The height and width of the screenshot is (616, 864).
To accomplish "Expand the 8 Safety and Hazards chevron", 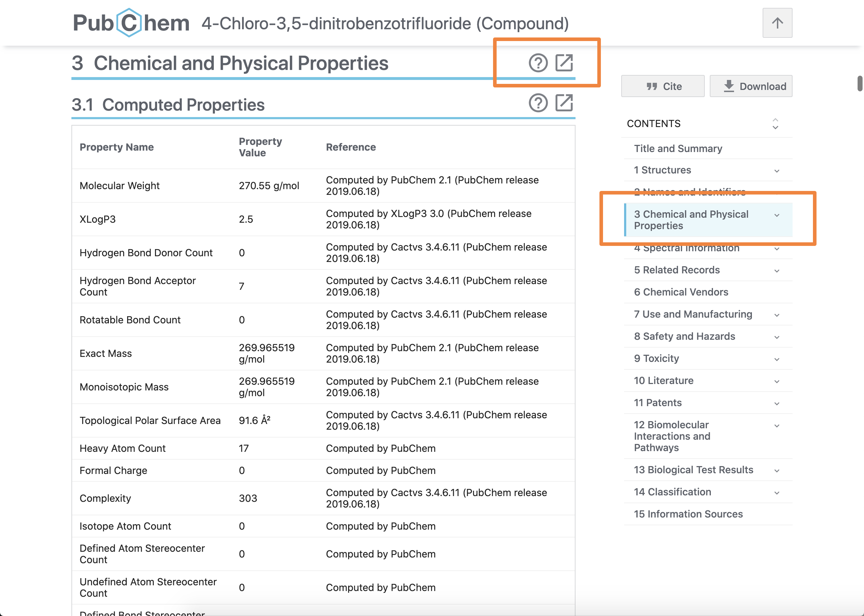I will 777,337.
